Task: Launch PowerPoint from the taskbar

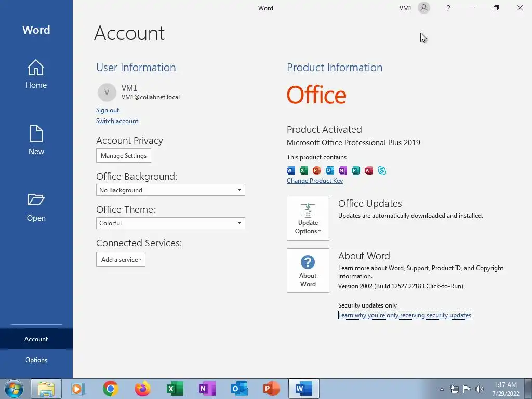Action: [271, 389]
